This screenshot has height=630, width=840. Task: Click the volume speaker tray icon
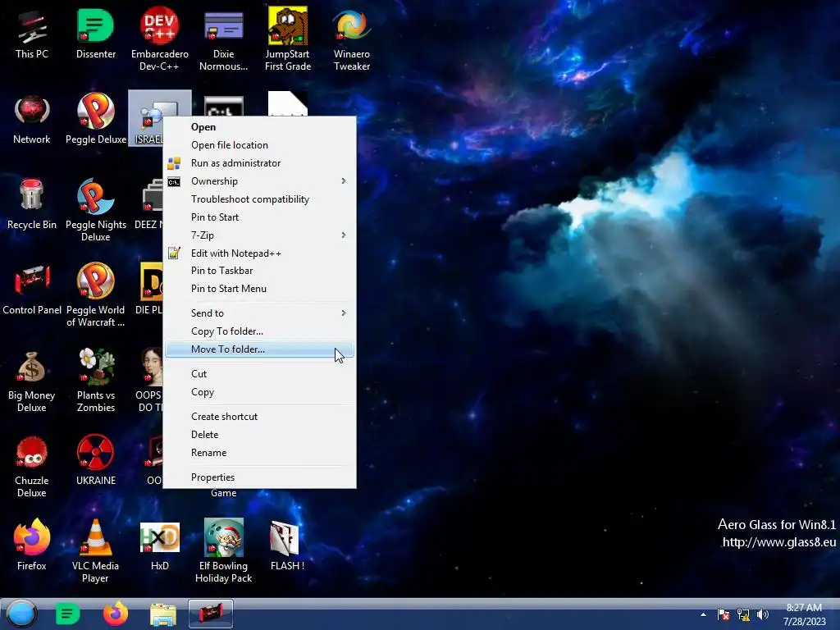pos(763,614)
